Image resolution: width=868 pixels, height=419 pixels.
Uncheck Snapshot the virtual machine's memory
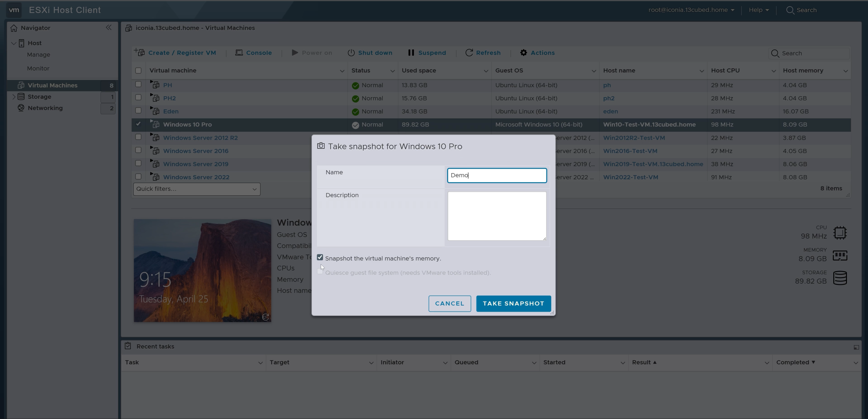tap(320, 258)
